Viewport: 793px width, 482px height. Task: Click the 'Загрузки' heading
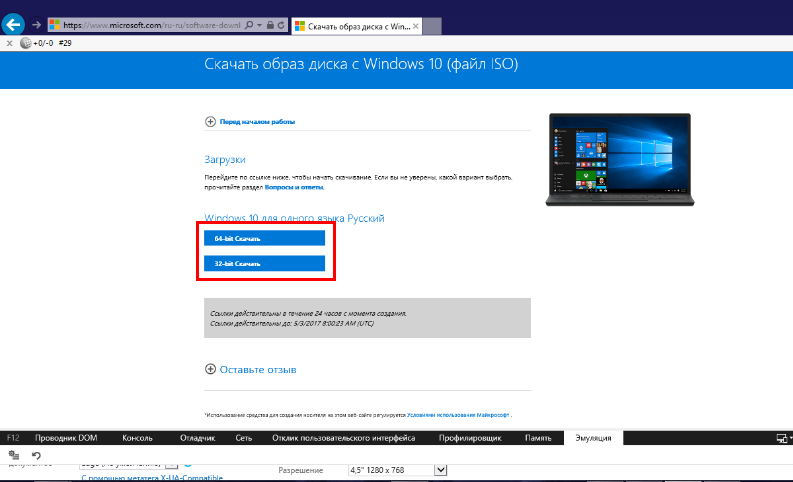[x=225, y=159]
